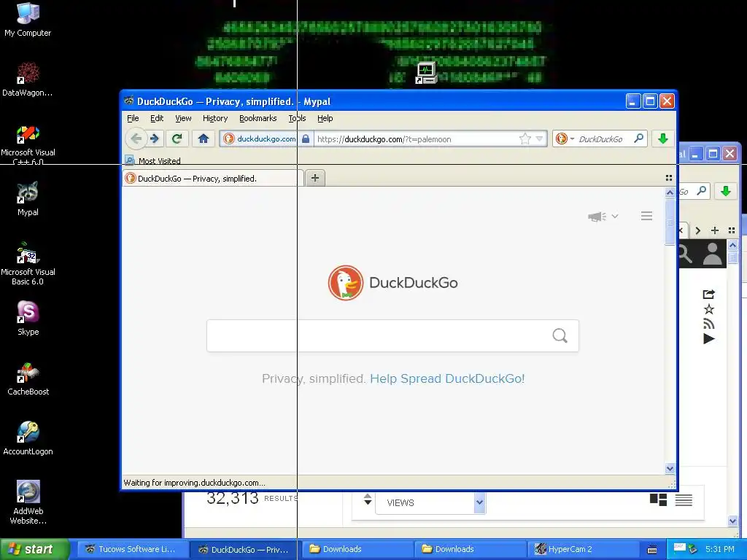Screen dimensions: 747x560
Task: Click green download arrow in back window
Action: (x=726, y=191)
